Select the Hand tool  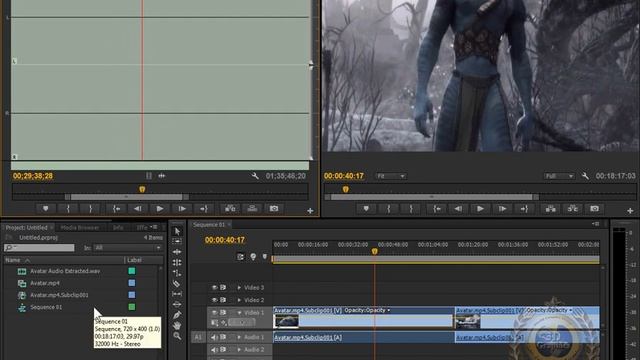point(177,325)
